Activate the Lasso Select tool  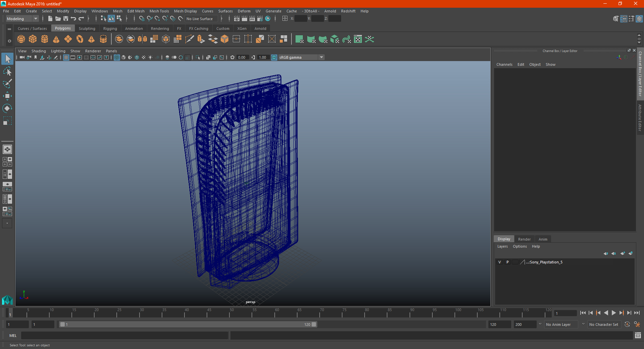pyautogui.click(x=7, y=71)
